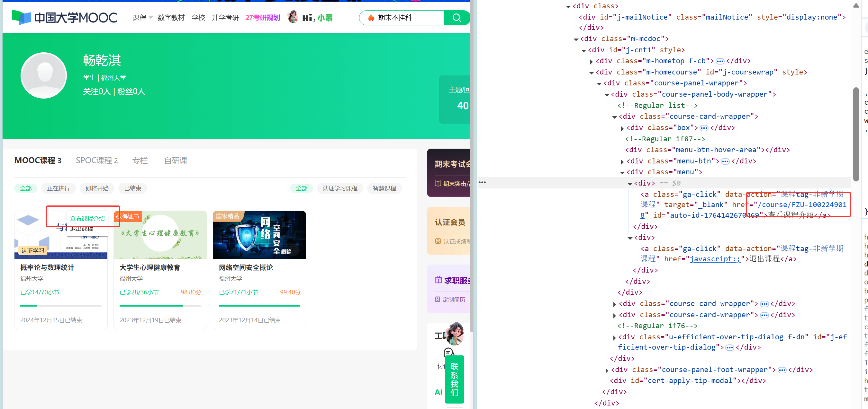Click the green search magnifier button

(456, 18)
